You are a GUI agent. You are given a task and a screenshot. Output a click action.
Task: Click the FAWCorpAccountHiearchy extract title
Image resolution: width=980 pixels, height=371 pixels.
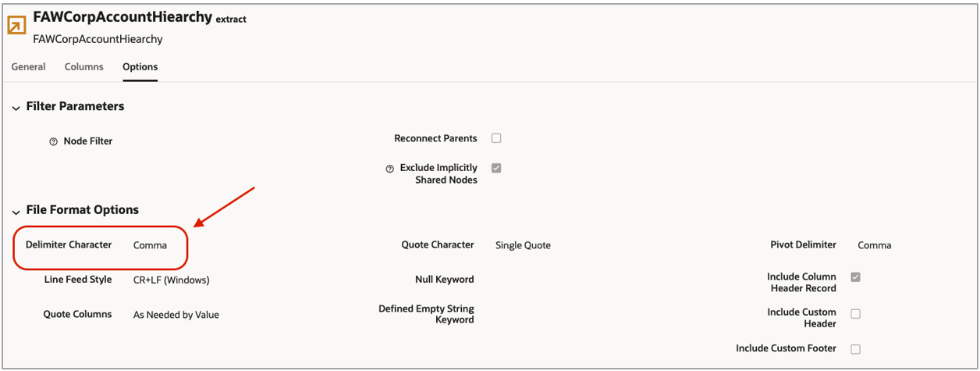pos(123,18)
